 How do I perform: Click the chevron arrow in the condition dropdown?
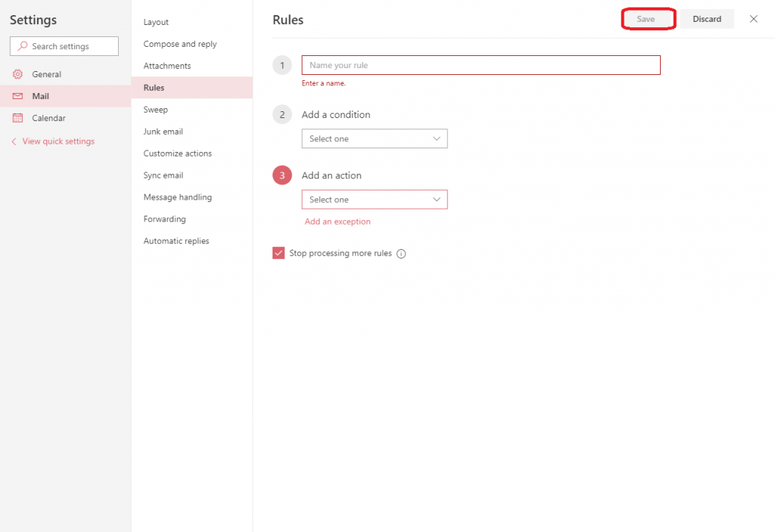[437, 138]
